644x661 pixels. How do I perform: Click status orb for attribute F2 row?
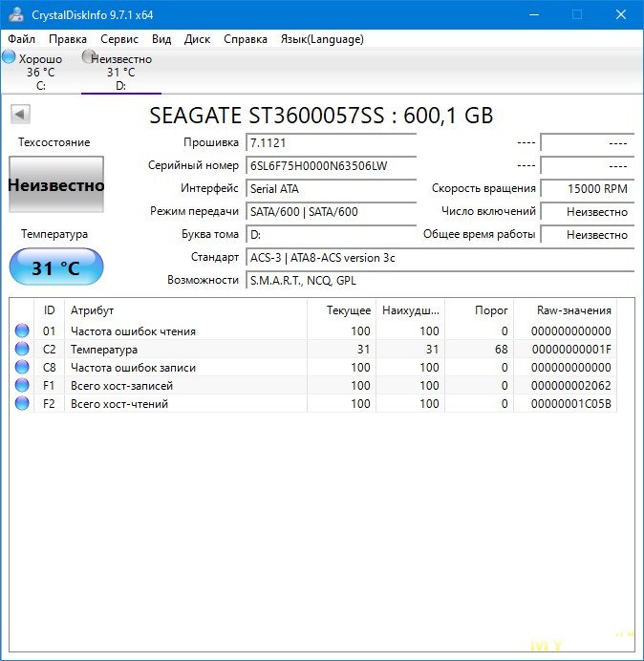coord(22,404)
